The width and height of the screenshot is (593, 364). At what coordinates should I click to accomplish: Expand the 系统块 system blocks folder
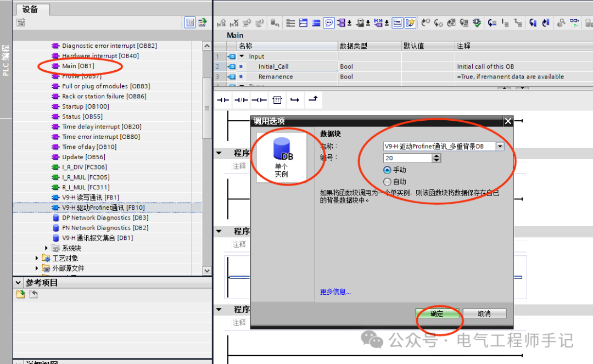(x=46, y=248)
